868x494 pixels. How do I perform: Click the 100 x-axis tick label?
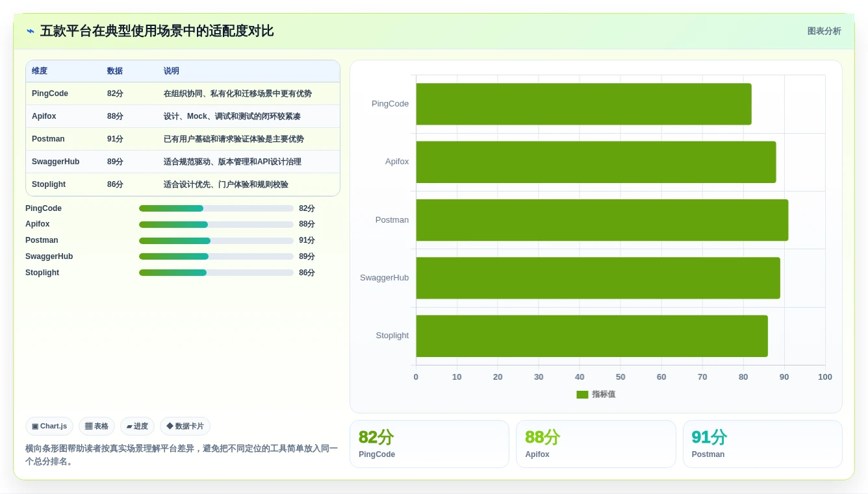(825, 377)
